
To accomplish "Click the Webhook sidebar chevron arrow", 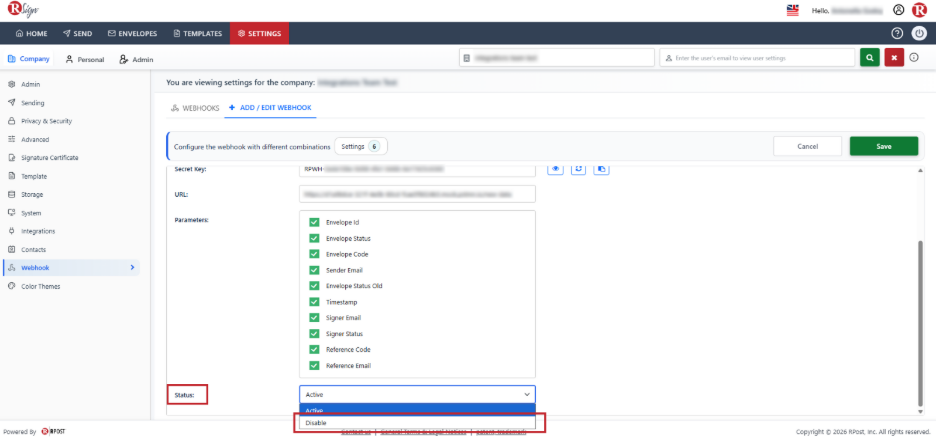I will pyautogui.click(x=132, y=268).
